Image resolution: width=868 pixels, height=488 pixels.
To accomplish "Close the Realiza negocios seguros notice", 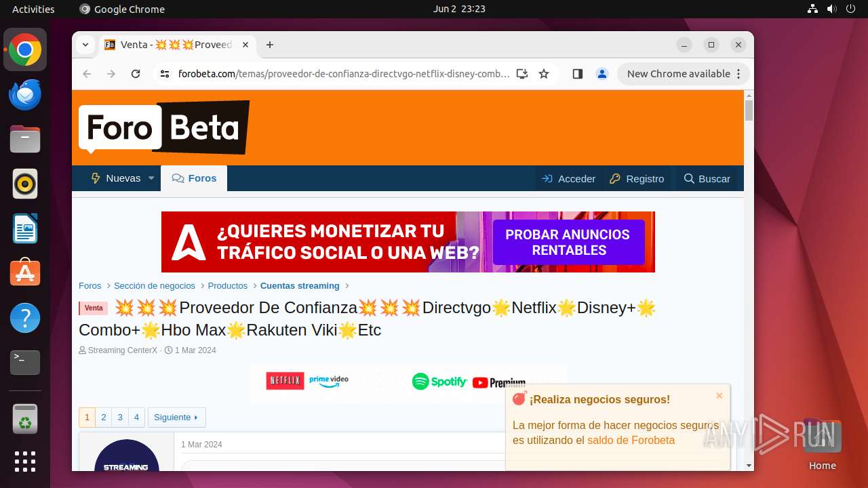I will tap(719, 396).
